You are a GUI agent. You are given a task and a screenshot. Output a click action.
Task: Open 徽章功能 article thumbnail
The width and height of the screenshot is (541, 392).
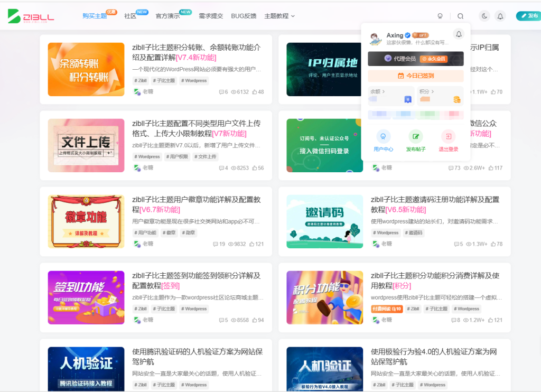[x=86, y=221]
